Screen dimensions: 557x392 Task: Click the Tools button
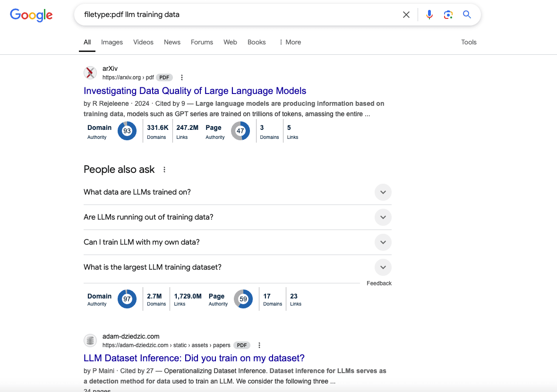pos(469,42)
